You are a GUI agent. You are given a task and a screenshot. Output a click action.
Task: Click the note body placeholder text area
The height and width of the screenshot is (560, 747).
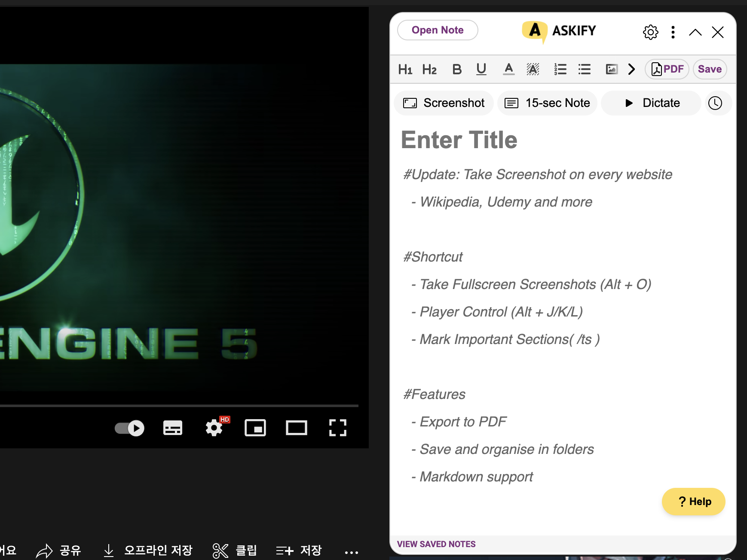click(563, 326)
